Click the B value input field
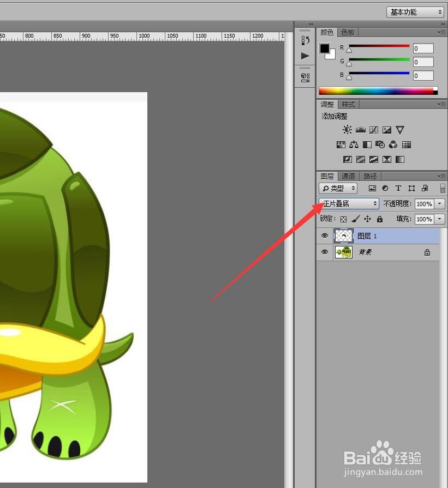The height and width of the screenshot is (488, 448). coord(423,76)
